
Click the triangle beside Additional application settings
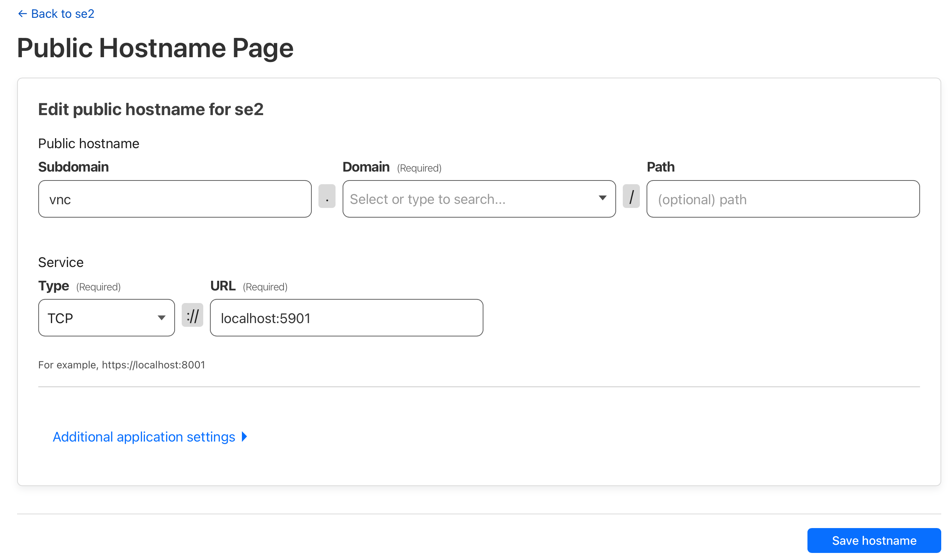[x=245, y=437]
